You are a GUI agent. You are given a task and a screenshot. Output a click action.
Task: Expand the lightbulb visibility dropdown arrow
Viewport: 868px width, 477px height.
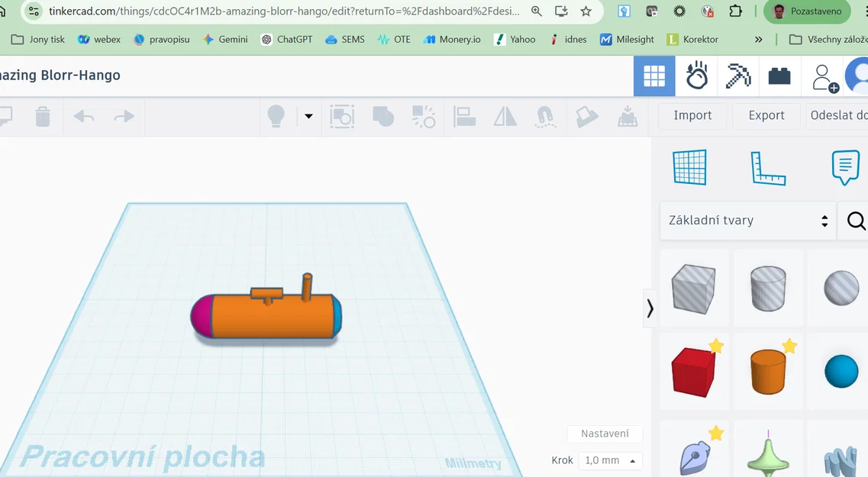[308, 116]
